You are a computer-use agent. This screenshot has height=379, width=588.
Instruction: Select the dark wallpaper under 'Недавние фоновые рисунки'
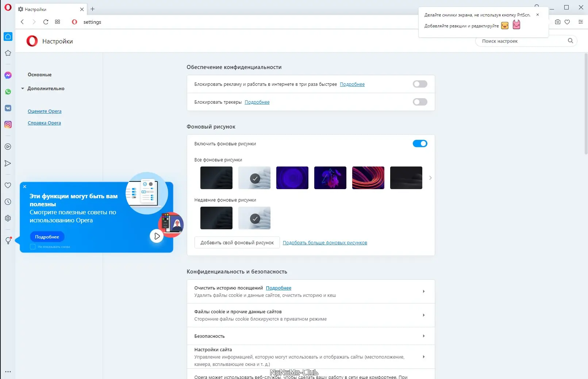tap(216, 218)
